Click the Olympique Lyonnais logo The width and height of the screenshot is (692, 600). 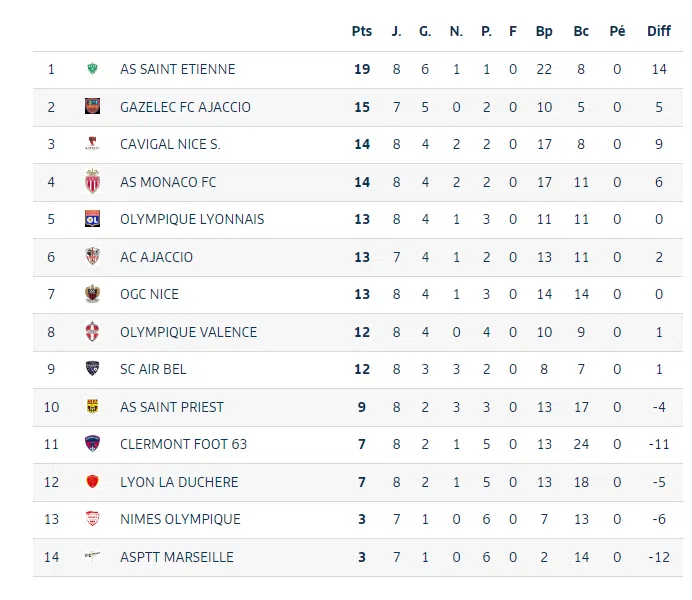coord(92,219)
